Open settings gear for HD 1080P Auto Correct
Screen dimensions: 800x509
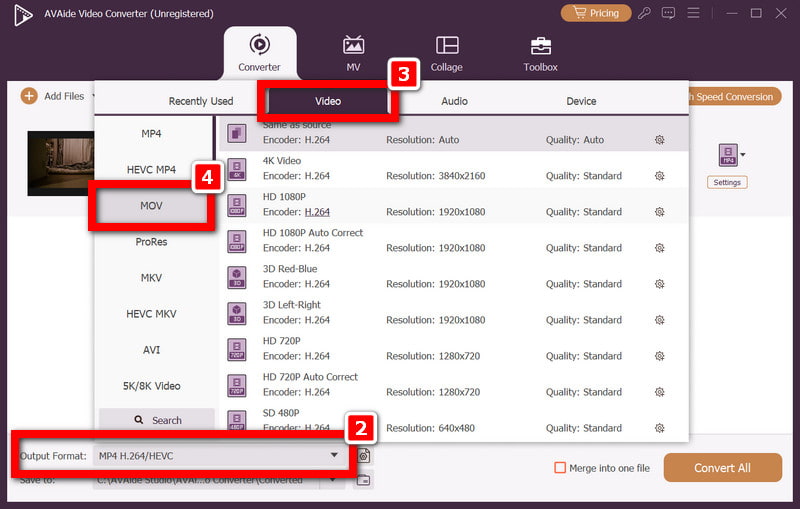pos(660,248)
